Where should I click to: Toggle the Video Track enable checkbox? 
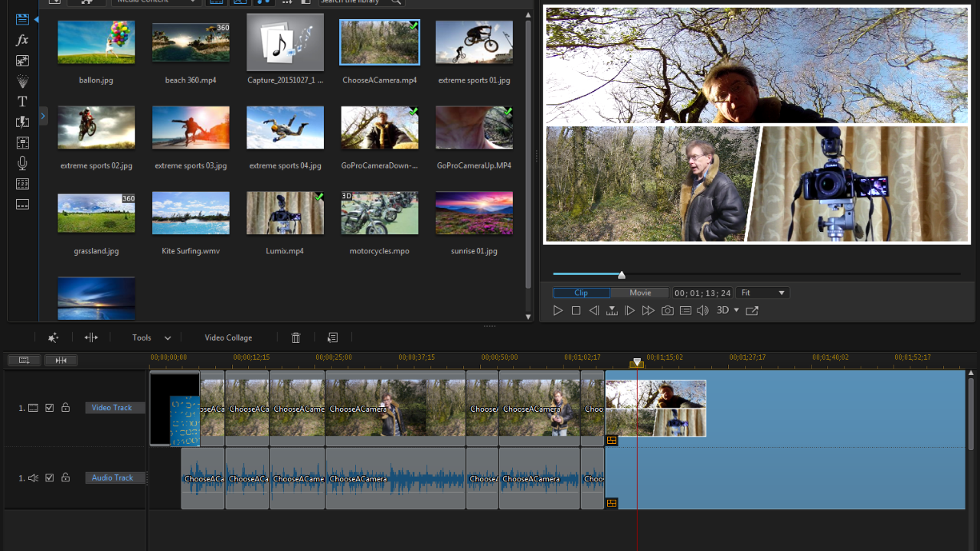point(50,408)
